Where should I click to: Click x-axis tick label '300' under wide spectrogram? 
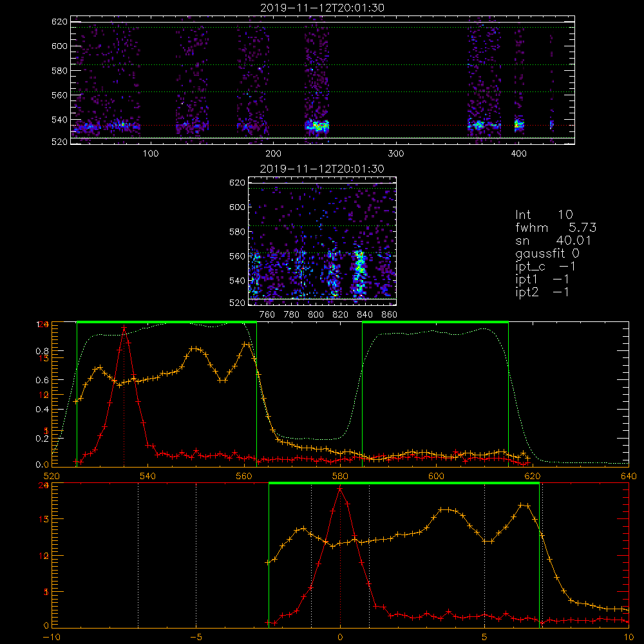(x=396, y=154)
